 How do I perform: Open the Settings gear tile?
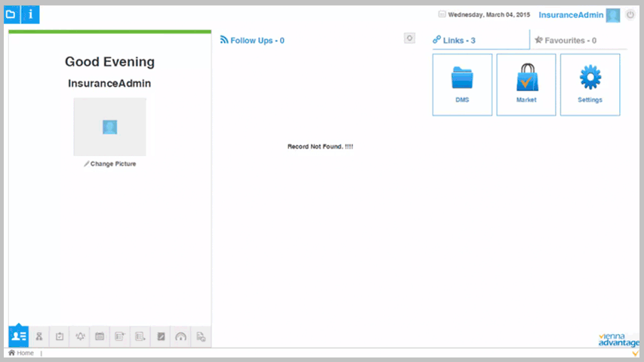(x=590, y=84)
